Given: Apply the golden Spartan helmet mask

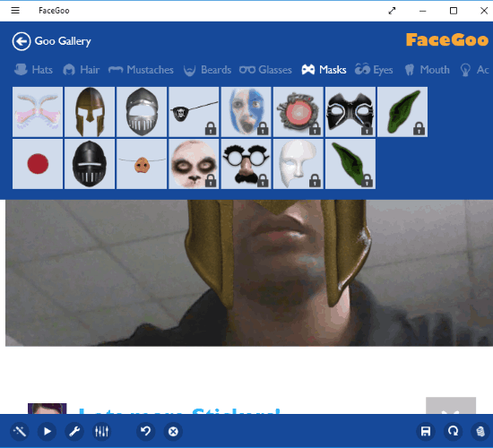Looking at the screenshot, I should point(90,112).
